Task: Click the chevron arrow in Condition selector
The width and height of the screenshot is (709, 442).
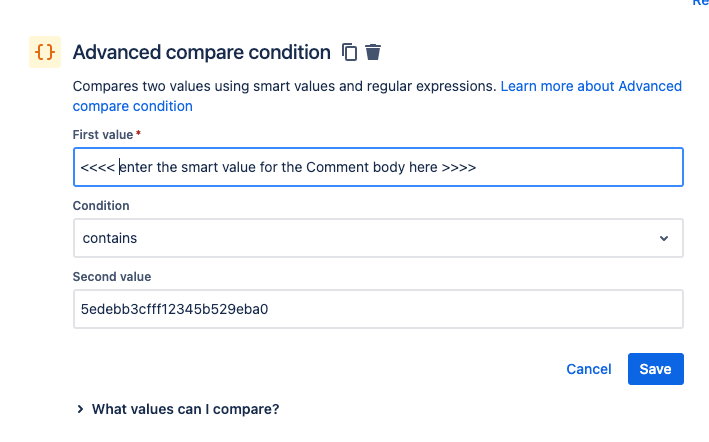Action: point(664,239)
